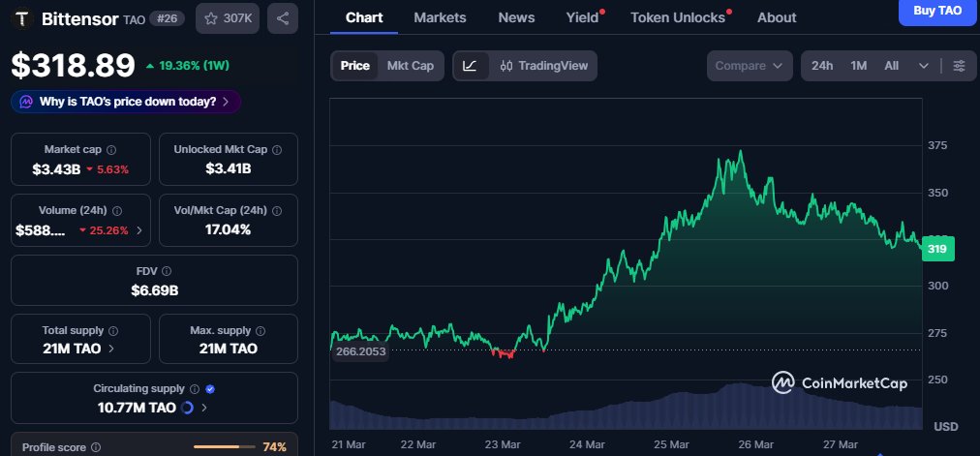
Task: Click the 17.04% Vol/Mkt Cap value
Action: click(229, 229)
